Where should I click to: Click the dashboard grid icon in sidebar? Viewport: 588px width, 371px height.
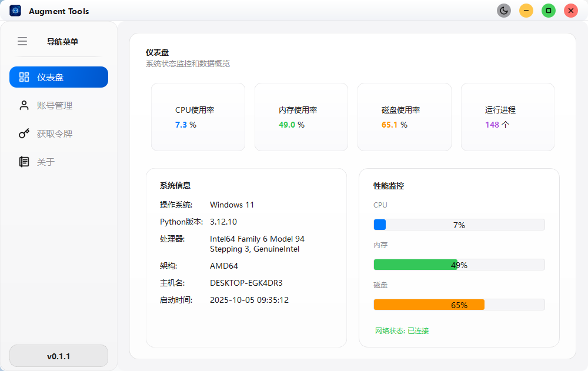tap(24, 77)
